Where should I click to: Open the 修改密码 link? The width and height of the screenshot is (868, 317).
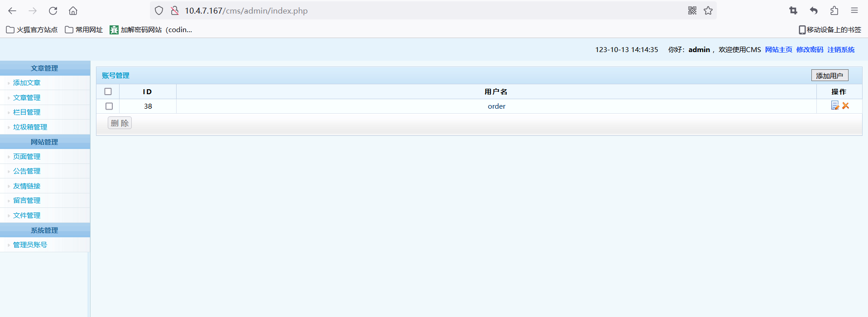pos(810,49)
